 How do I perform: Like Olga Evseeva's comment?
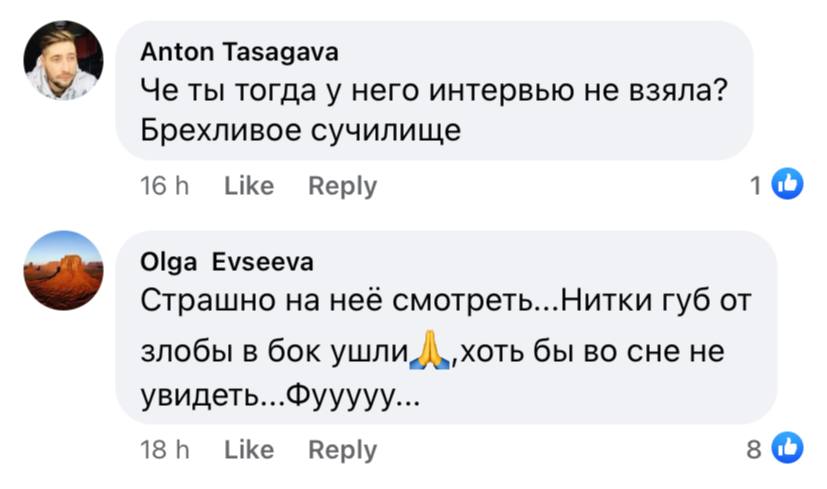point(249,451)
